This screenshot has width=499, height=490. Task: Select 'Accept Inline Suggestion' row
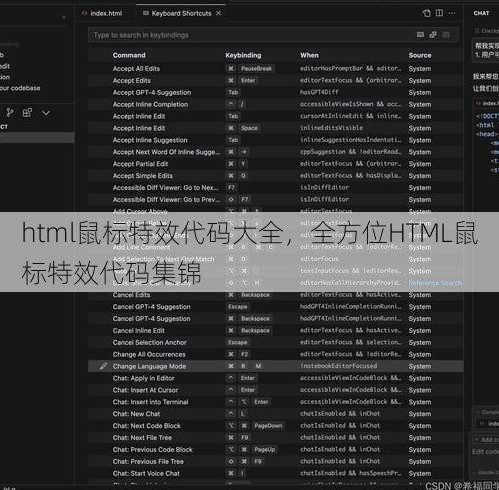click(276, 140)
